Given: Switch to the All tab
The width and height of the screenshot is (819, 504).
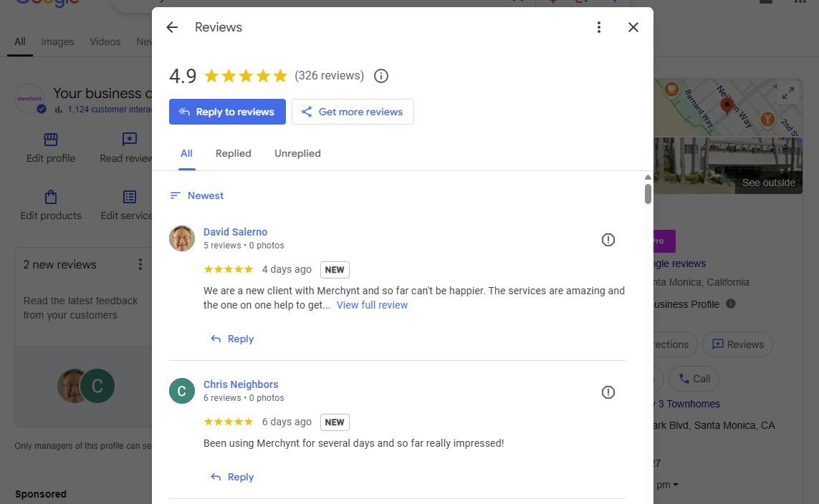Looking at the screenshot, I should click(x=186, y=153).
